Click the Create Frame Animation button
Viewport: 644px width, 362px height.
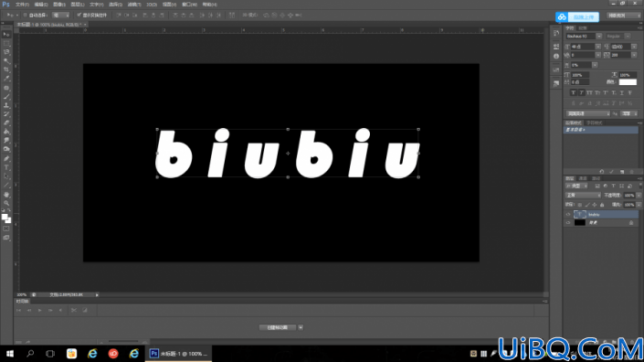click(x=277, y=327)
